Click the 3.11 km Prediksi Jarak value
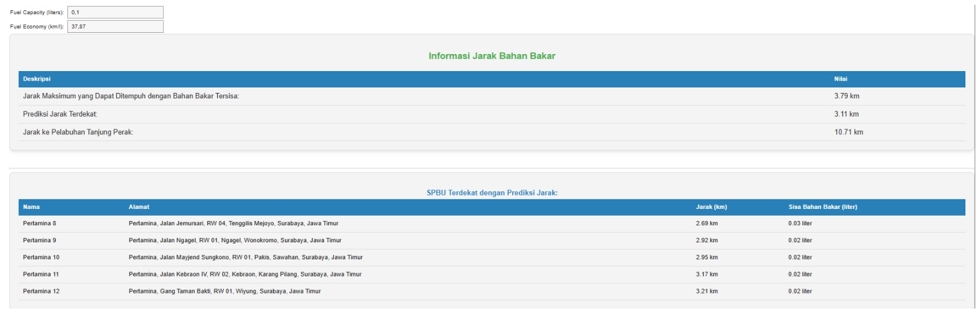Screen dimensions: 980x314 click(846, 114)
